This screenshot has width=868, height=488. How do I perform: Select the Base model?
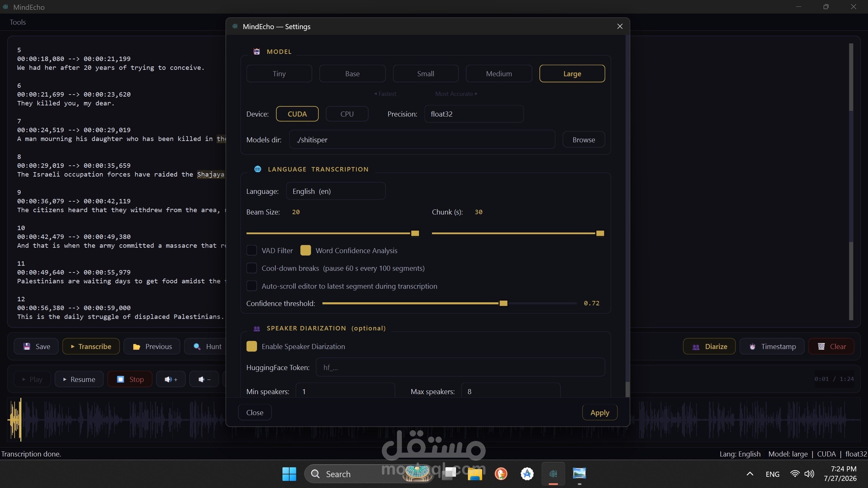(x=352, y=74)
